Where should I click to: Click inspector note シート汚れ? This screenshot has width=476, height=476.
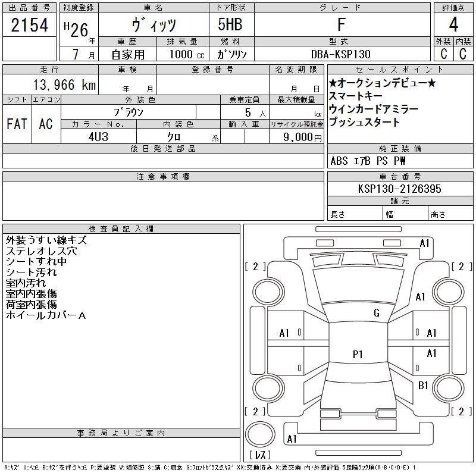pyautogui.click(x=31, y=273)
